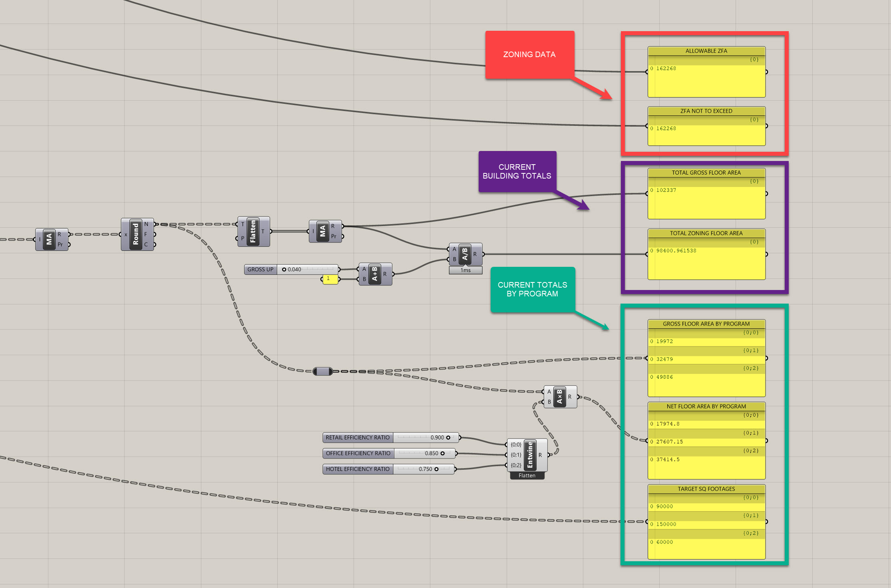Click the CURRENT BUILDING TOTALS purple label

tap(517, 172)
